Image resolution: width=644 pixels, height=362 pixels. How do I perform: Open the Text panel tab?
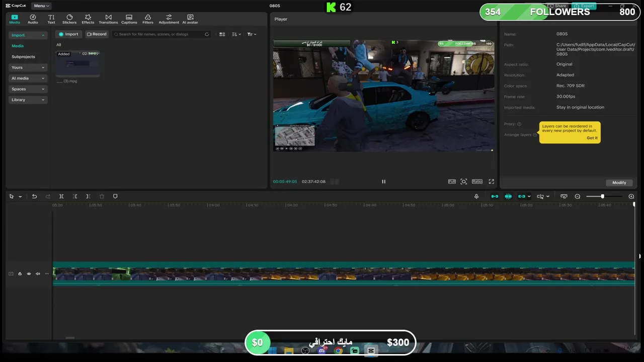51,19
